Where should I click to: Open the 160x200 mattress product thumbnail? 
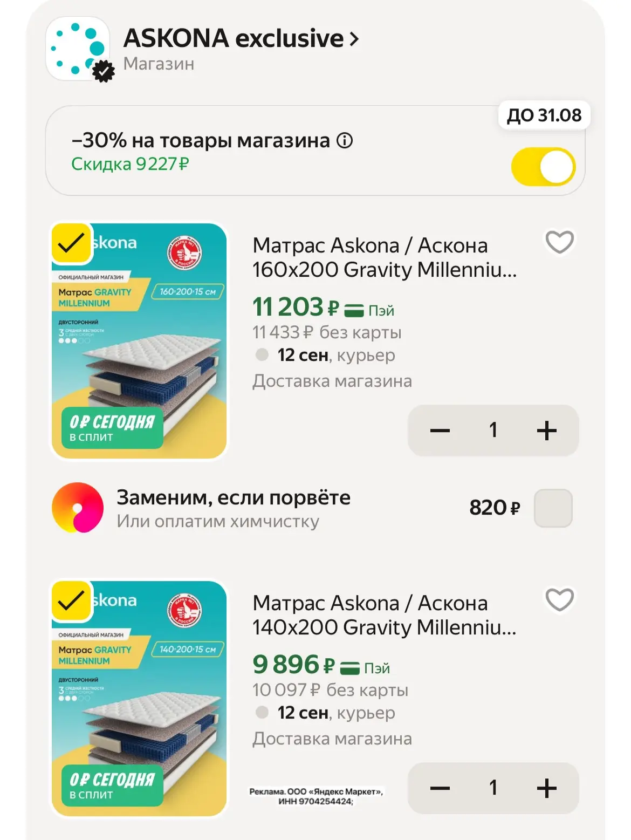coord(139,341)
